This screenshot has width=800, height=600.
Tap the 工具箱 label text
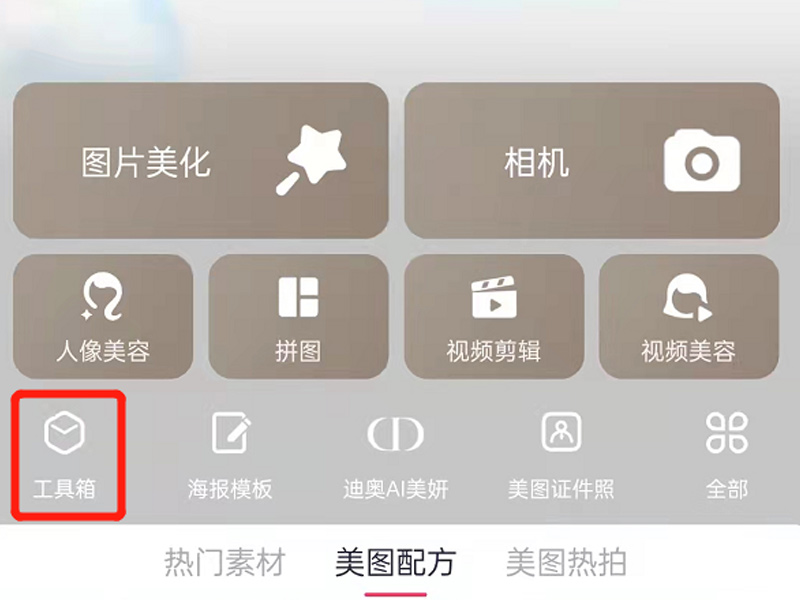(x=64, y=489)
